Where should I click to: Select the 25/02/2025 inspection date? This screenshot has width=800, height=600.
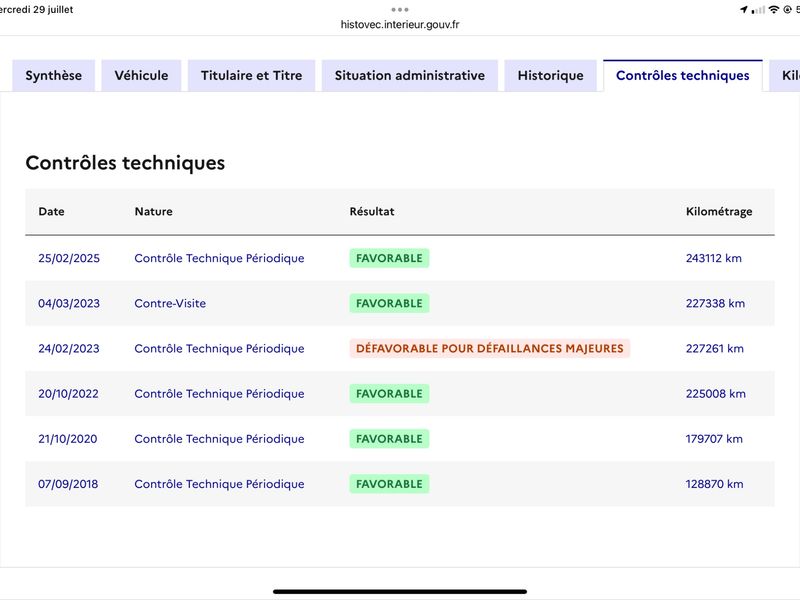(x=69, y=258)
